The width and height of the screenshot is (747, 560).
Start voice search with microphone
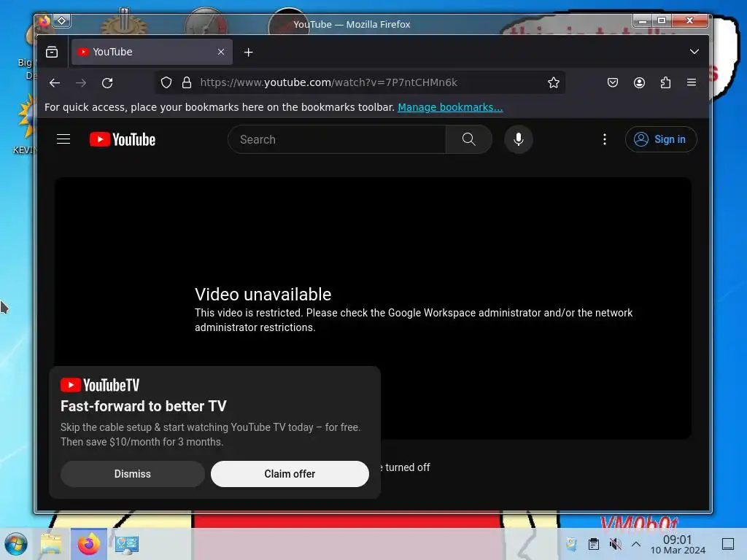click(519, 139)
